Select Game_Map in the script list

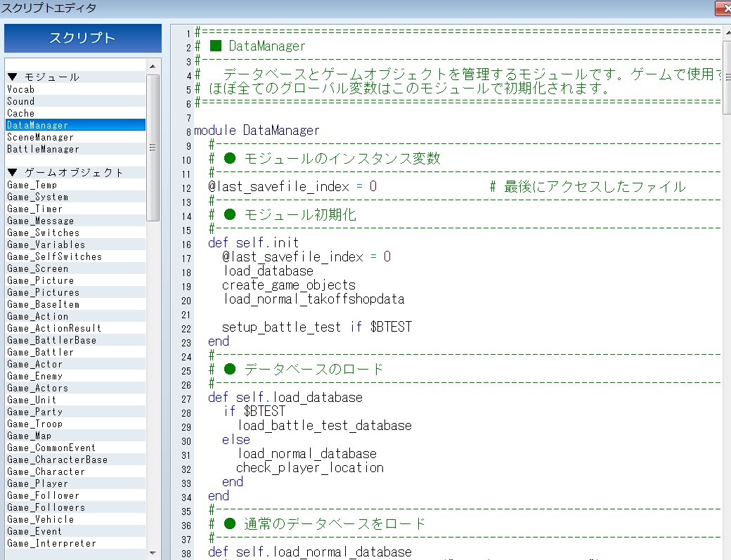click(x=75, y=436)
